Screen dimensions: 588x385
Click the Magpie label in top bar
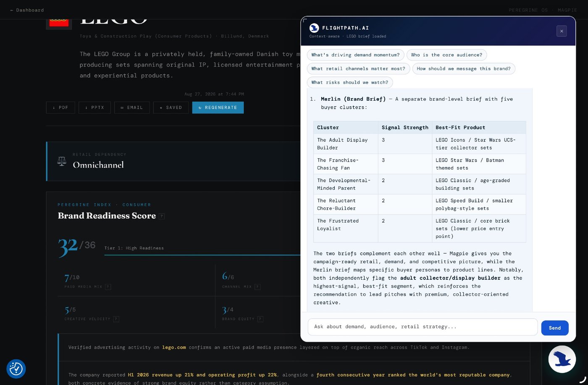(x=567, y=10)
